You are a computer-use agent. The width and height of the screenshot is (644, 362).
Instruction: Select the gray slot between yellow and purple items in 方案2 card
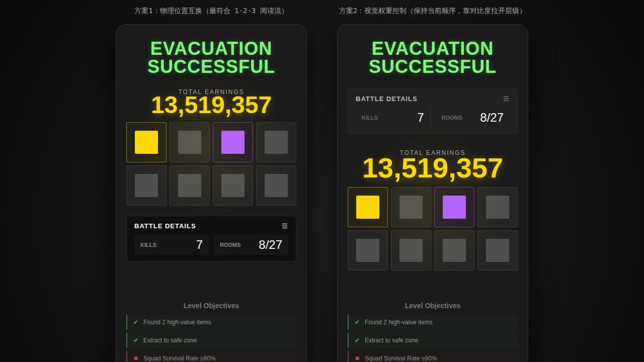(411, 207)
